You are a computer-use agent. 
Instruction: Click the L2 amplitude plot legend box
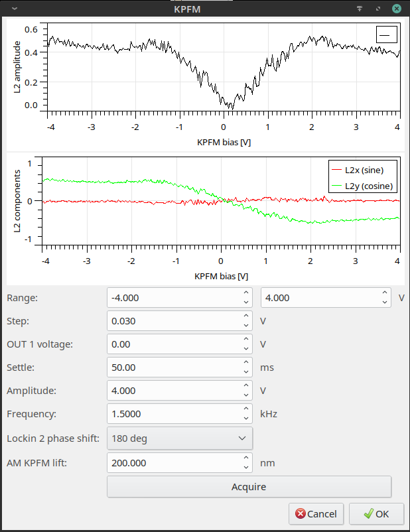[x=386, y=34]
